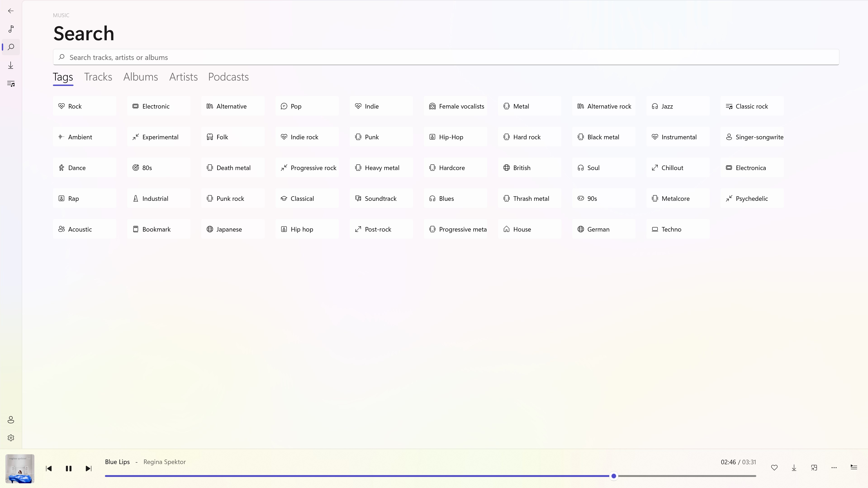Open the Psychedelic tag
Image resolution: width=868 pixels, height=488 pixels.
point(752,198)
